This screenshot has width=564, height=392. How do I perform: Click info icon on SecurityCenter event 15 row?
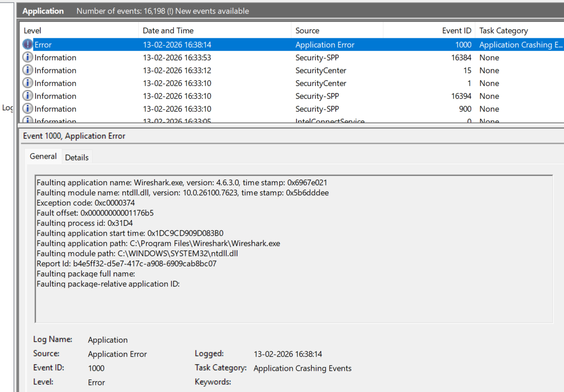coord(28,70)
